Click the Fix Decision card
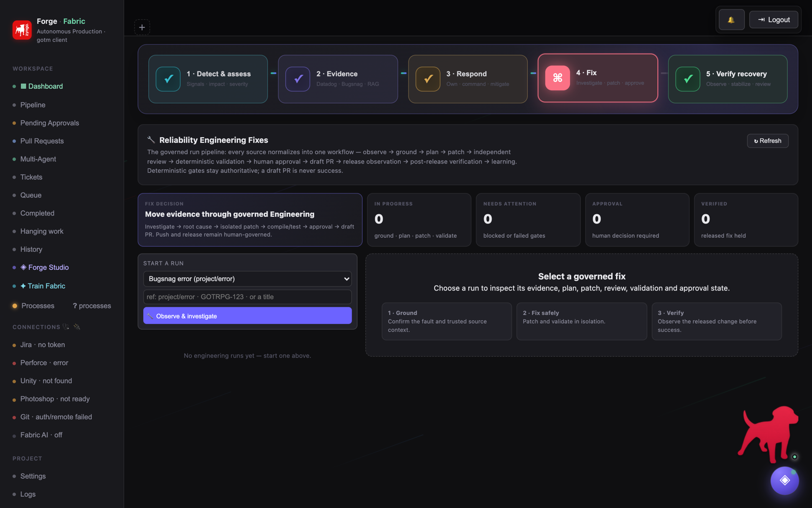This screenshot has width=812, height=508. [250, 220]
